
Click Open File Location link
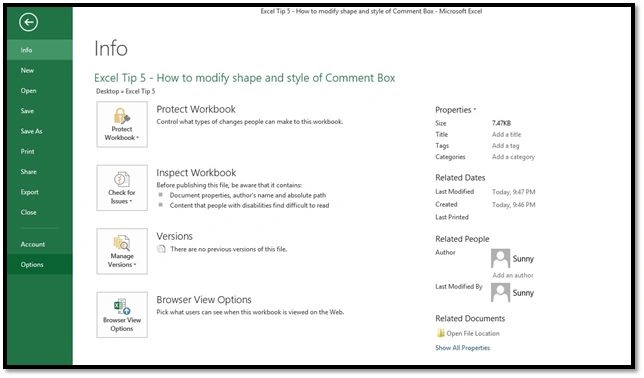(x=473, y=333)
